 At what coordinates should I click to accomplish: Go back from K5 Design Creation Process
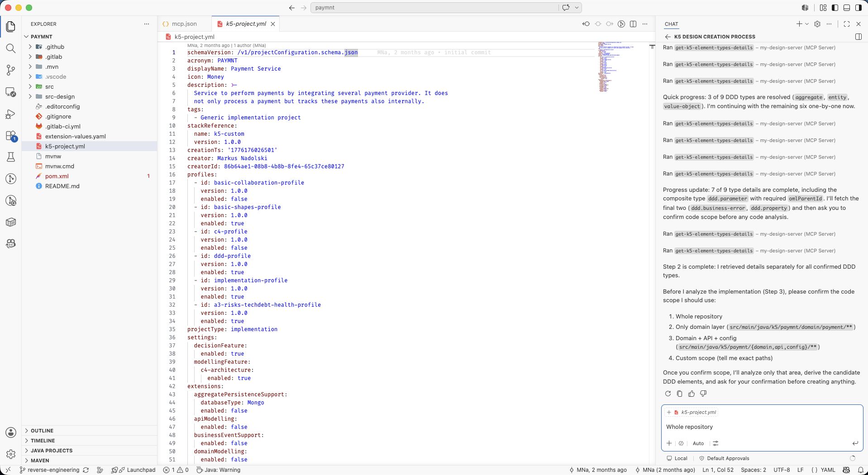coord(668,37)
